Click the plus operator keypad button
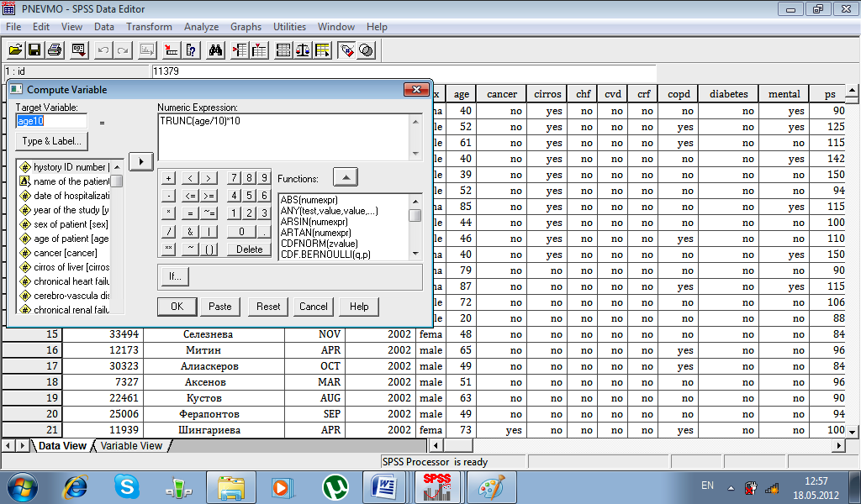This screenshot has height=504, width=861. [168, 178]
